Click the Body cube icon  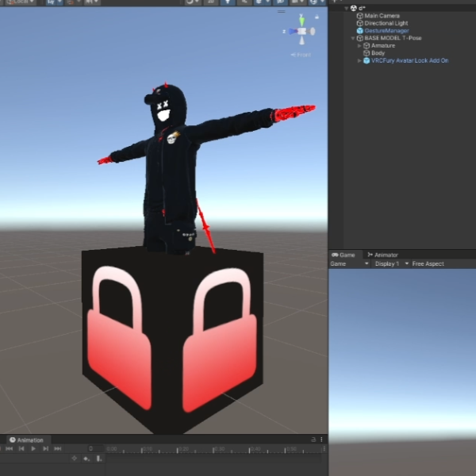coord(367,53)
